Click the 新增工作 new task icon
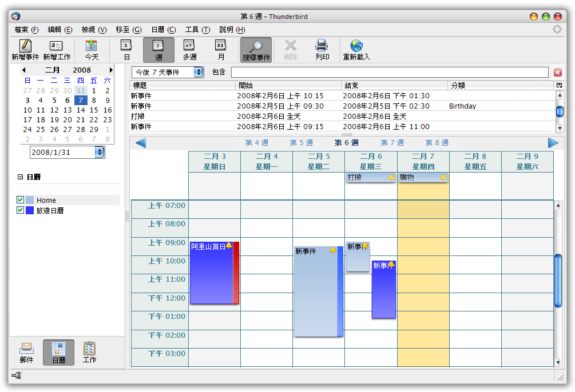The width and height of the screenshot is (575, 392). click(57, 46)
